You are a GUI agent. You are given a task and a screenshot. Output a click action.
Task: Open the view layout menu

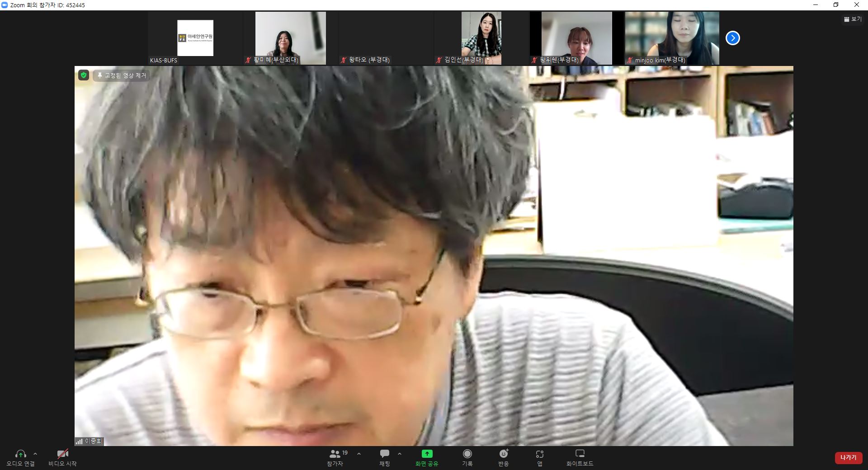[x=852, y=19]
